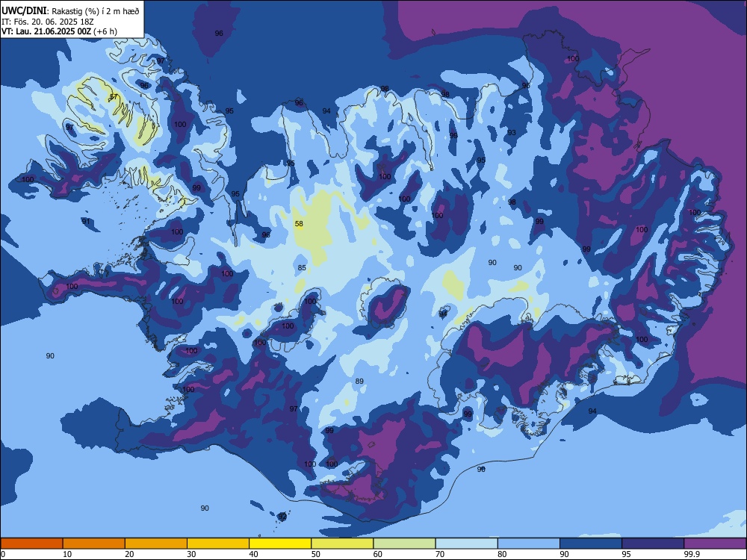Click the yellow-green 50–60 legend swatch

coord(342,544)
